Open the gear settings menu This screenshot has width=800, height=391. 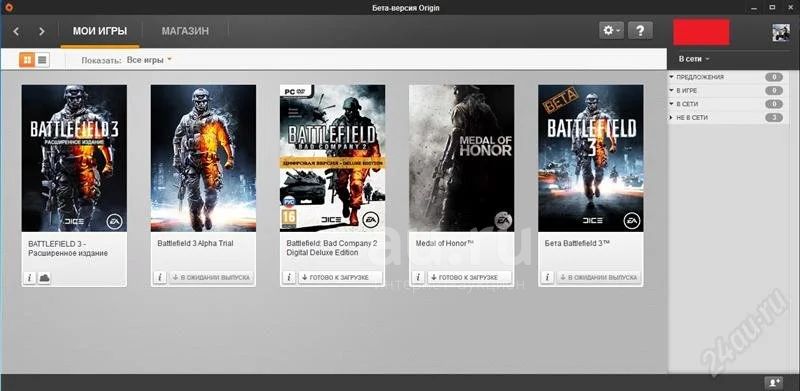click(x=611, y=31)
